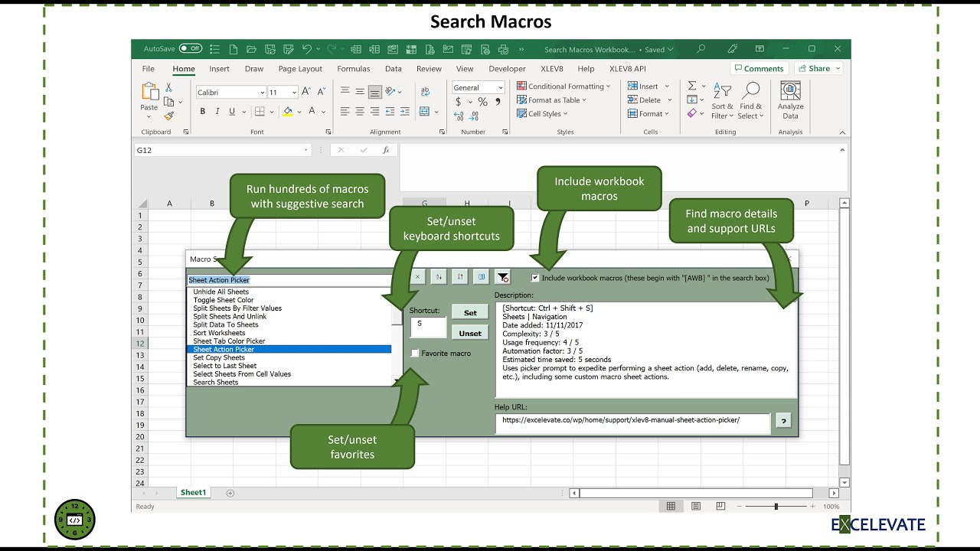Expand the Find & Select menu
This screenshot has width=980, height=551.
[x=751, y=102]
